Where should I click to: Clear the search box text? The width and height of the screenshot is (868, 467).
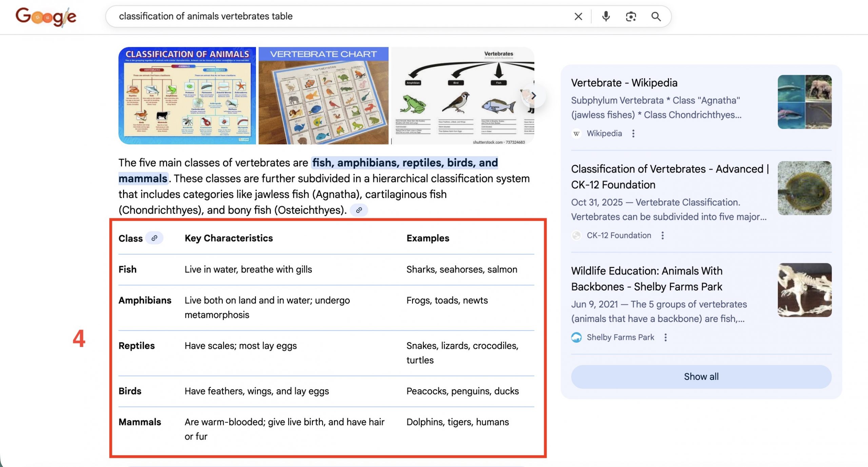(x=578, y=16)
